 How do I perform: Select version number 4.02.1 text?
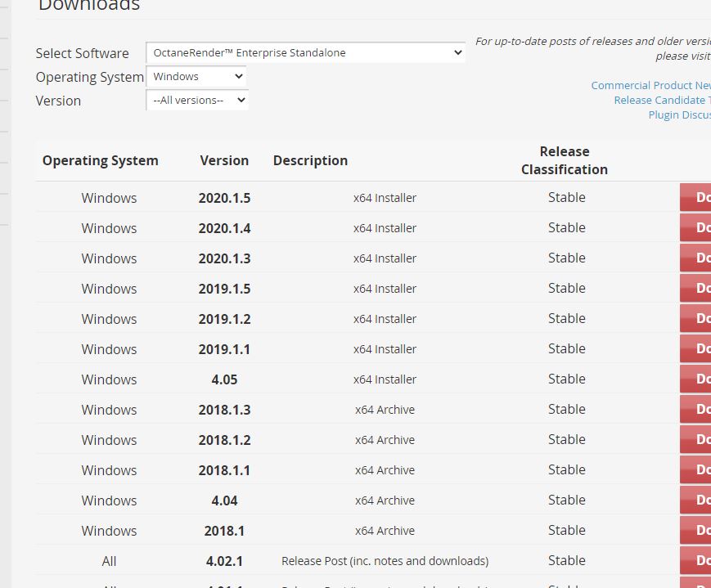[224, 561]
